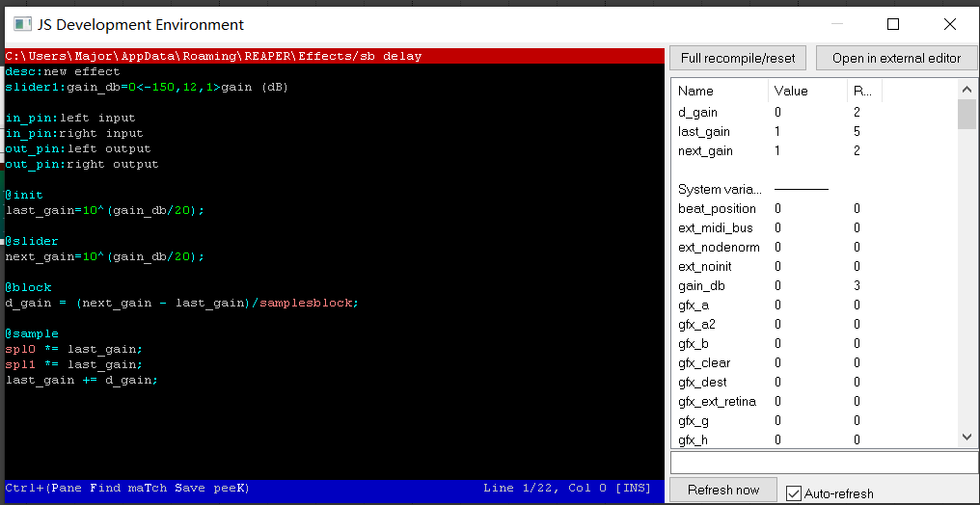
Task: Select the gfx_dest variable row
Action: (814, 382)
